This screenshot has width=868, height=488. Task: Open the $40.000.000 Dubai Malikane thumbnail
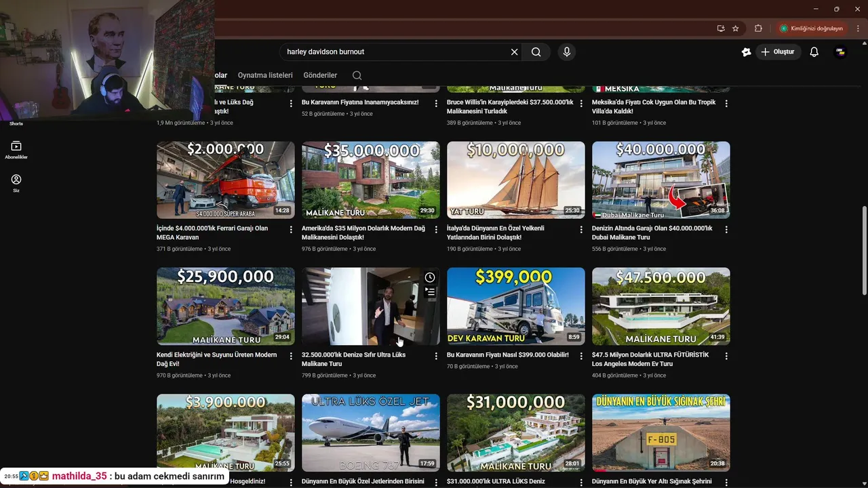661,180
